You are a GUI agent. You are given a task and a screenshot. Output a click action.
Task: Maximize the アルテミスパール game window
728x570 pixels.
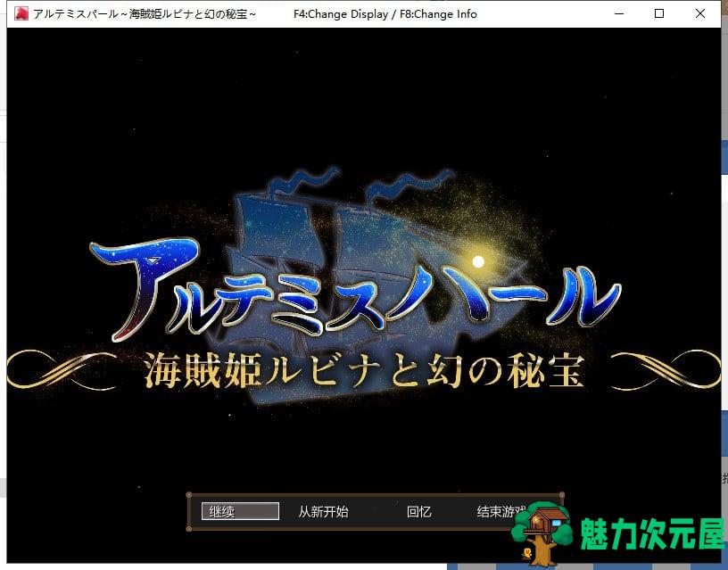pos(658,14)
